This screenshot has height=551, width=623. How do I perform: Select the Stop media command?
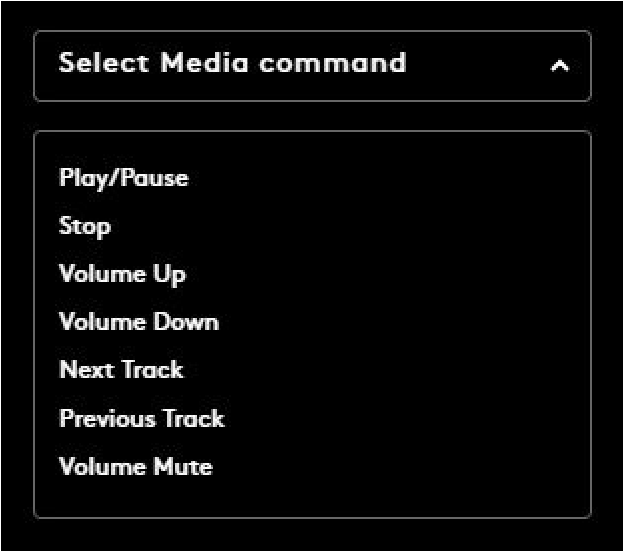85,226
